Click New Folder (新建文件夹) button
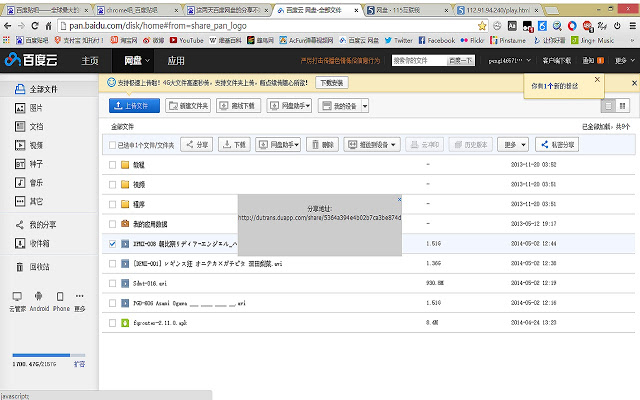Image resolution: width=640 pixels, height=400 pixels. (188, 106)
